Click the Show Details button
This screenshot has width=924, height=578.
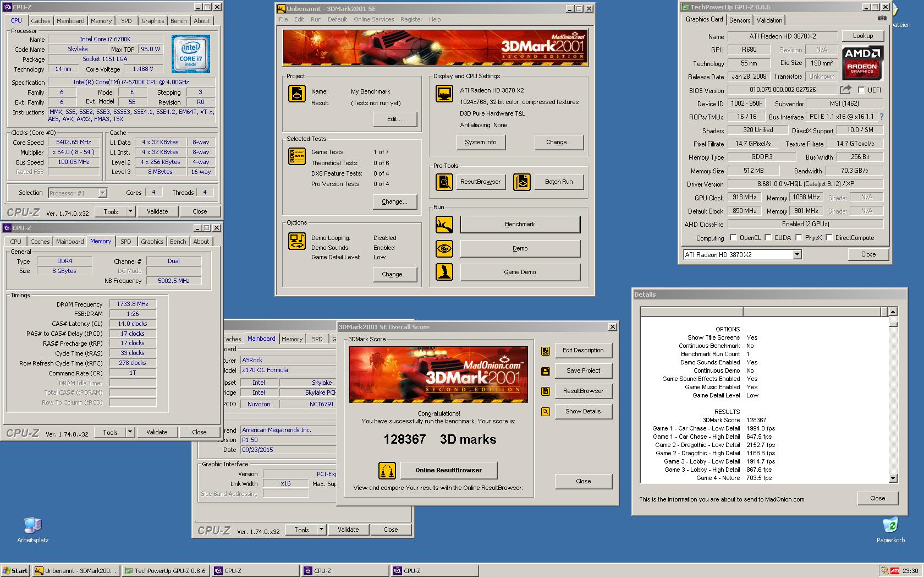[x=583, y=412]
